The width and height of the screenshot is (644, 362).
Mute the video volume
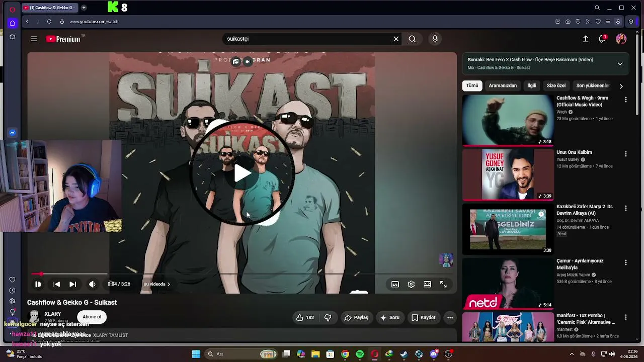coord(92,284)
